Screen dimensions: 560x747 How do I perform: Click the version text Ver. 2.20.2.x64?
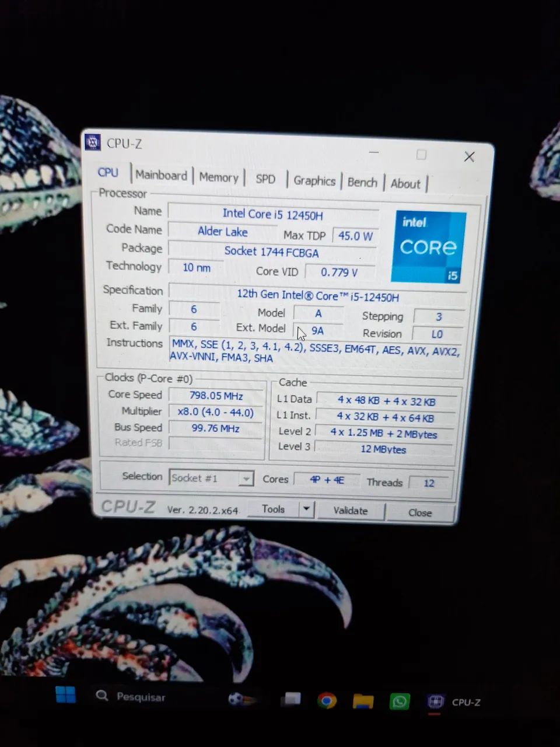pyautogui.click(x=202, y=509)
